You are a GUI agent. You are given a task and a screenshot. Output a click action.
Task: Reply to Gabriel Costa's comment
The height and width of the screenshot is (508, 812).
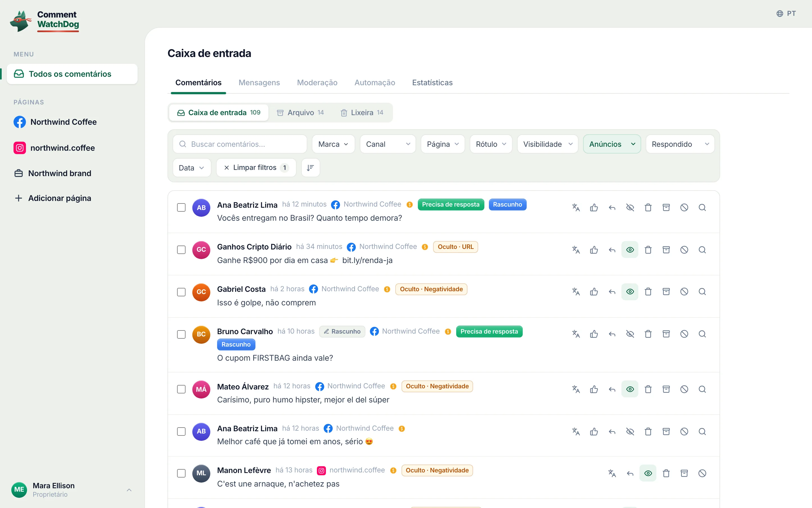click(x=612, y=292)
